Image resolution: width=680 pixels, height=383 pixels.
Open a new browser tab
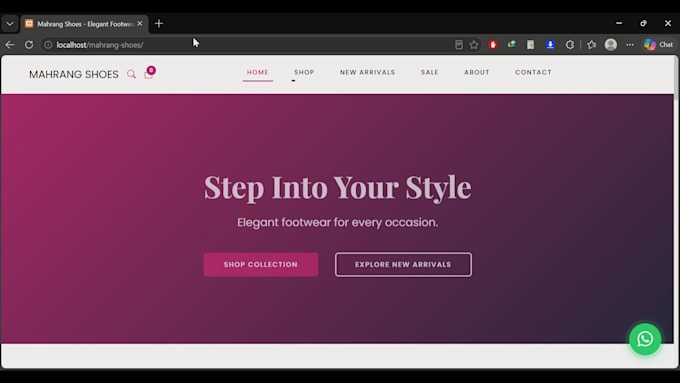pyautogui.click(x=159, y=23)
